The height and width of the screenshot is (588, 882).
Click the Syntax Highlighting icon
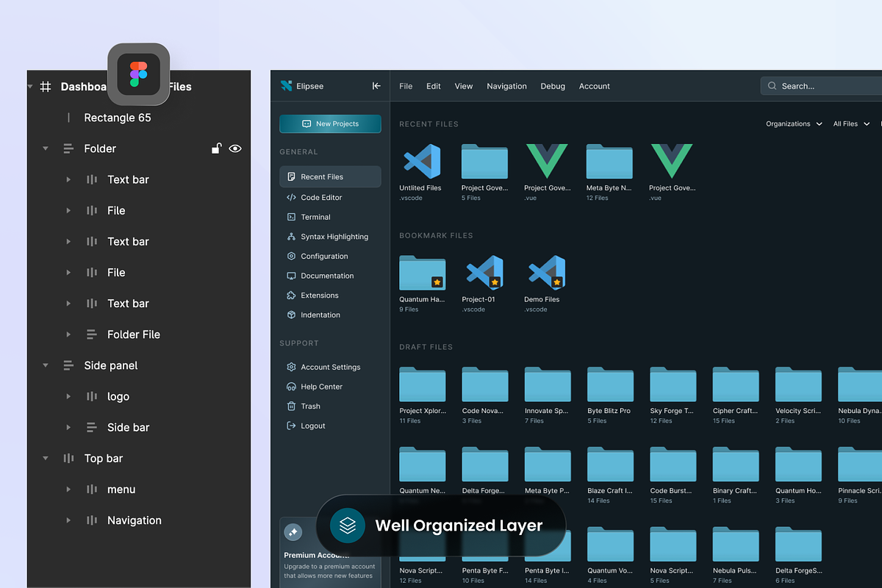(291, 237)
